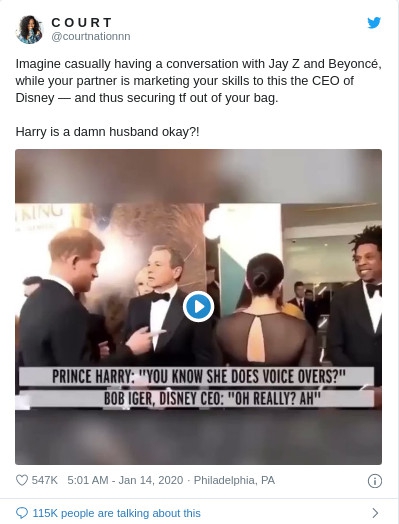Click the Bob Iger caption in video
The image size is (399, 524).
[213, 398]
